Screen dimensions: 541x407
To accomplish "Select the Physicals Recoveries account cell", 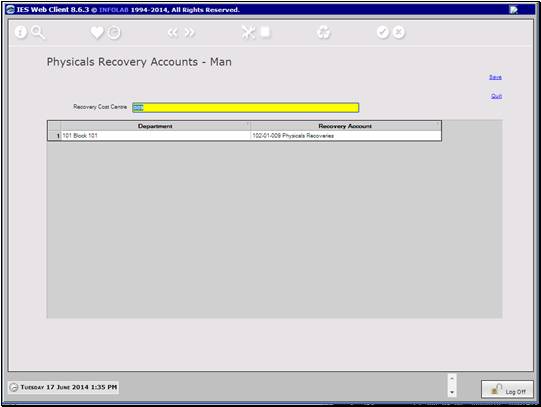I will pyautogui.click(x=345, y=136).
